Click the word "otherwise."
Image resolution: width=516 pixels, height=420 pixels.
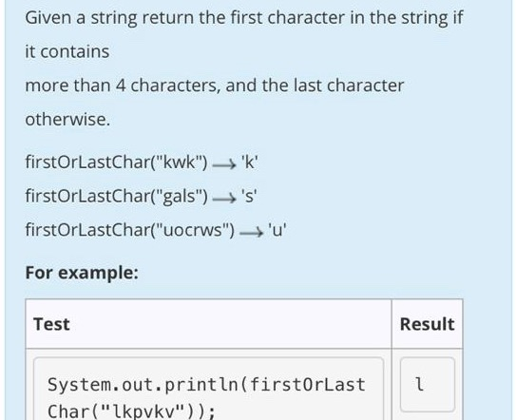click(x=67, y=120)
